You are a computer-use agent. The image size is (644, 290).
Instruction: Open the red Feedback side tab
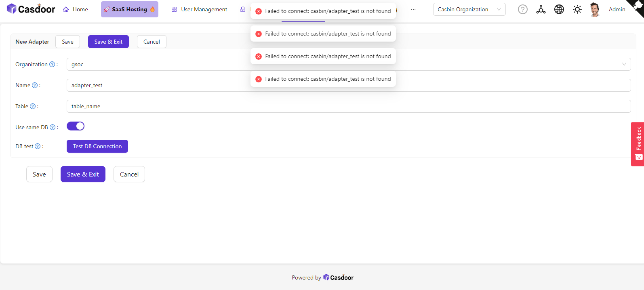click(x=638, y=144)
